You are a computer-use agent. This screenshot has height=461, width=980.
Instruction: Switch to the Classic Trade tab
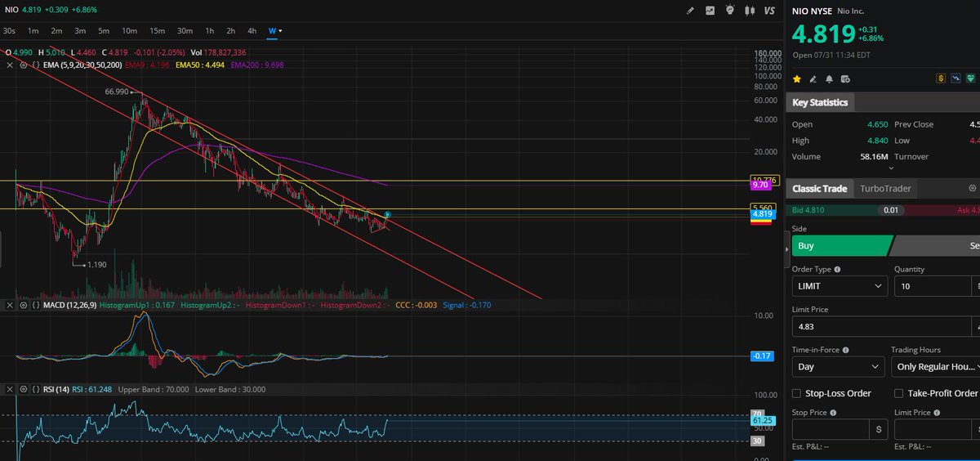pos(819,189)
